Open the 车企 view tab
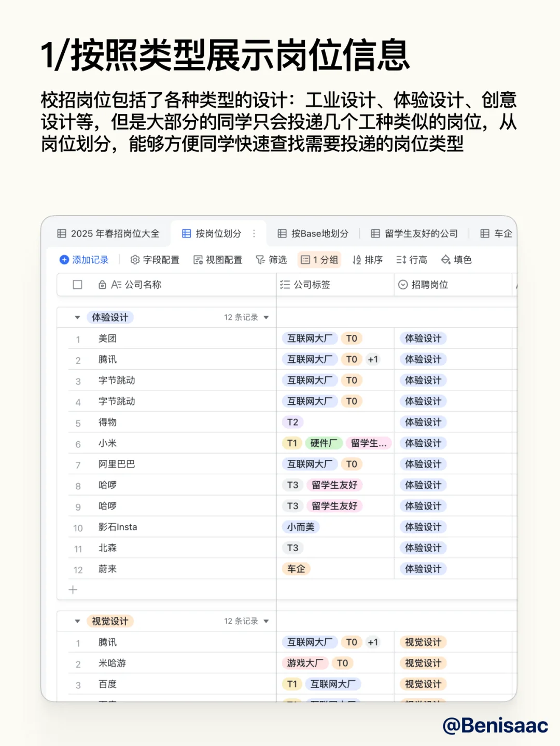560x746 pixels. pos(496,233)
